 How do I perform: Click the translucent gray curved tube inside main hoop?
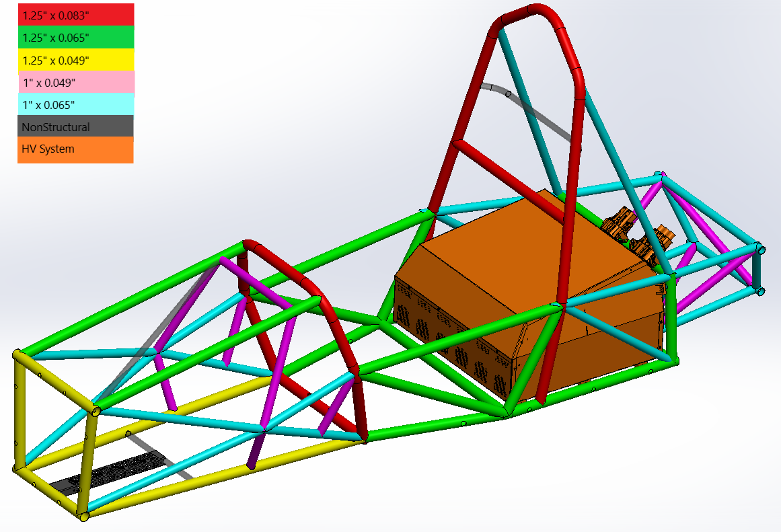click(x=531, y=111)
